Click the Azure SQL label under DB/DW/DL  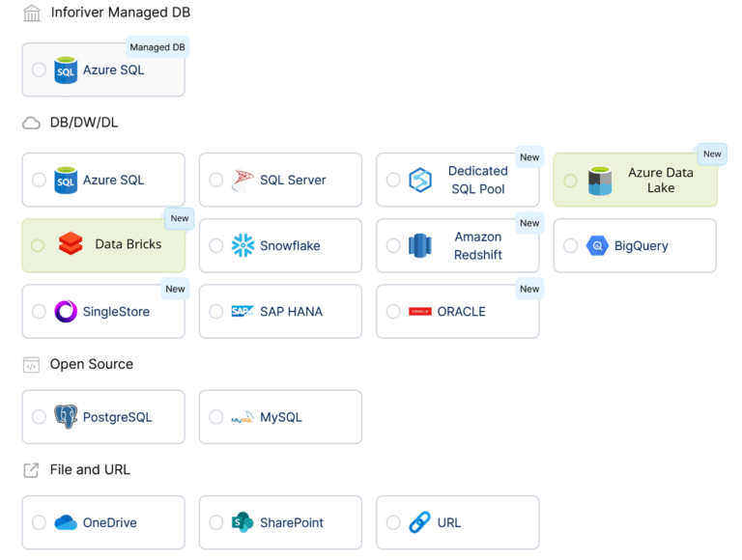tap(113, 180)
